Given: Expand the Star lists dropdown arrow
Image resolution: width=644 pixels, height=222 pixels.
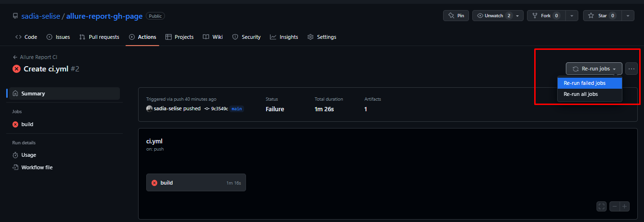Looking at the screenshot, I should click(628, 16).
